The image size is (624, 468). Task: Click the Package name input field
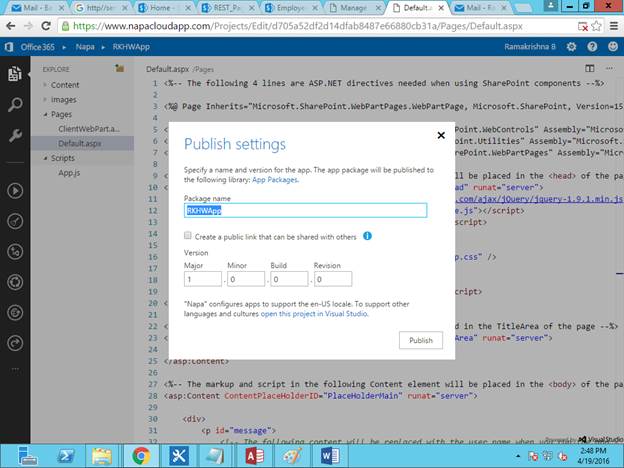305,211
